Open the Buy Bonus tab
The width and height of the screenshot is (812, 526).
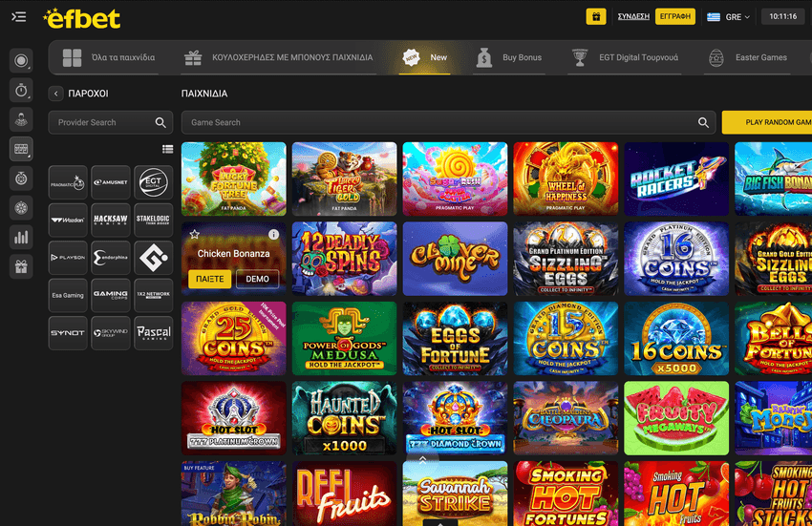(508, 57)
